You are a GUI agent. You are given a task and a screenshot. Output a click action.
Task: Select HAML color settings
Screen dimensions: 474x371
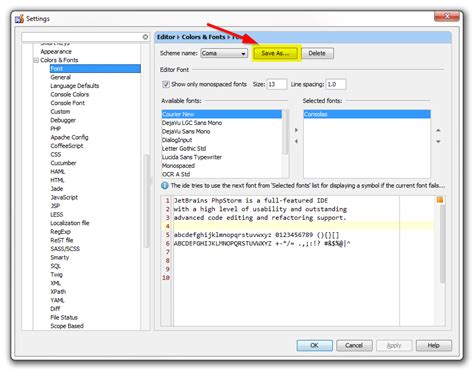point(58,172)
